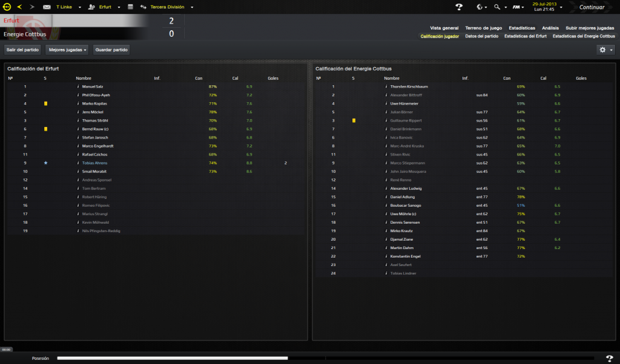
Task: Click the help question mark at bottom right
Action: [x=609, y=358]
